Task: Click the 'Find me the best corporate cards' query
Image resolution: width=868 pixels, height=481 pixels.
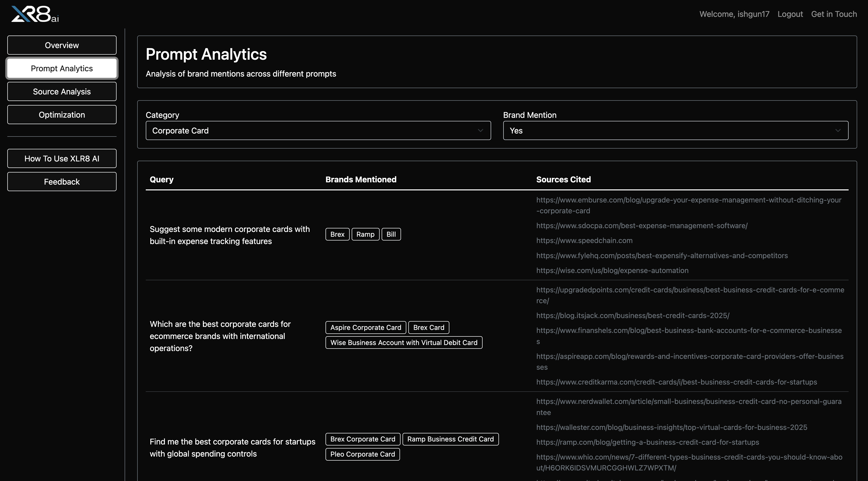Action: [x=233, y=448]
